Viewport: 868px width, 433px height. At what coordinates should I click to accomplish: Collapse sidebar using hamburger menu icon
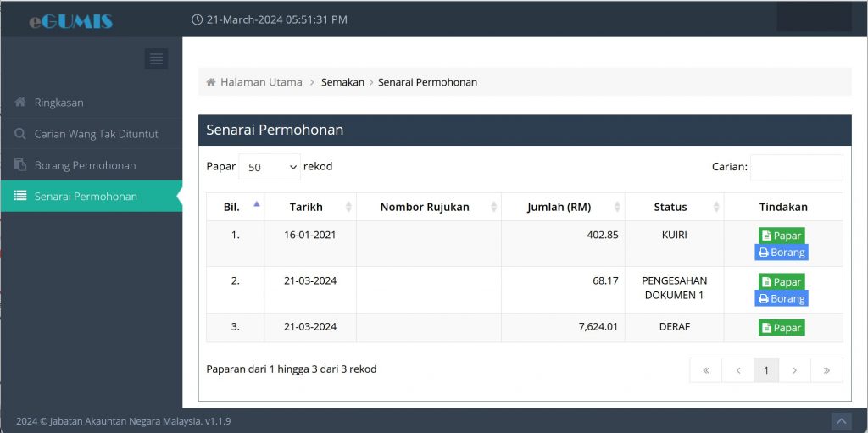[x=156, y=58]
